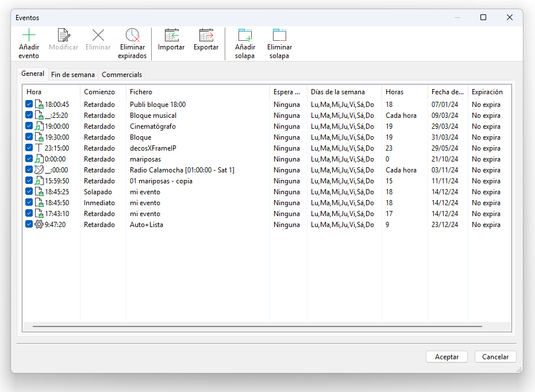Disable the 23:15:00 decosXFrameIP event checkbox
This screenshot has width=535, height=392.
point(29,148)
